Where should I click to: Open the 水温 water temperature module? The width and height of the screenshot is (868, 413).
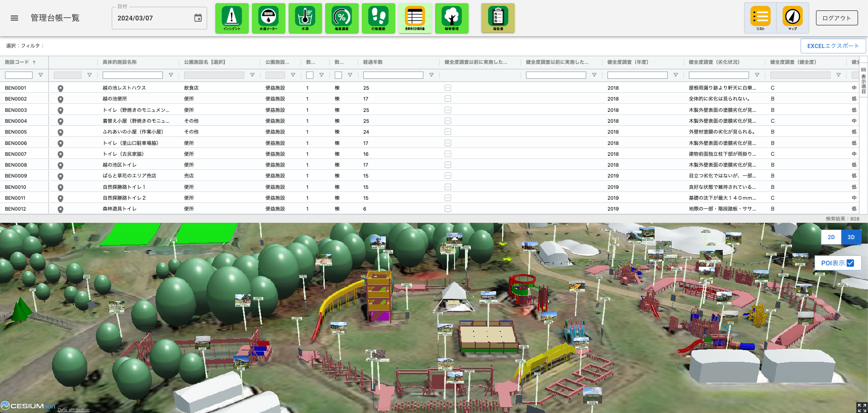pos(305,18)
